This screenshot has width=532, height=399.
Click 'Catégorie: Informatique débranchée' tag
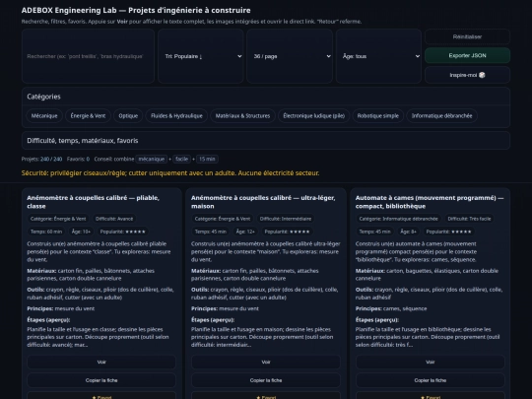tap(398, 219)
